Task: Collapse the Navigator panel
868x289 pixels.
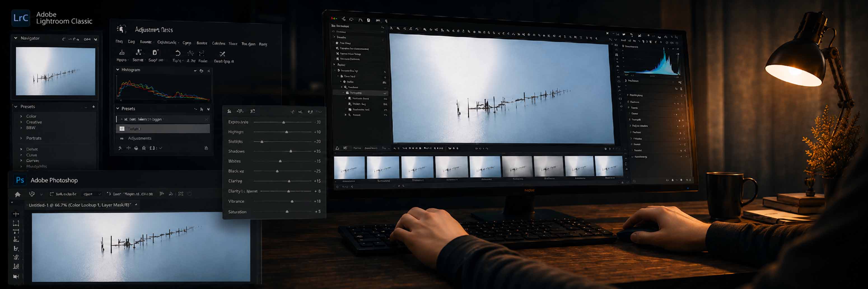Action: tap(15, 38)
